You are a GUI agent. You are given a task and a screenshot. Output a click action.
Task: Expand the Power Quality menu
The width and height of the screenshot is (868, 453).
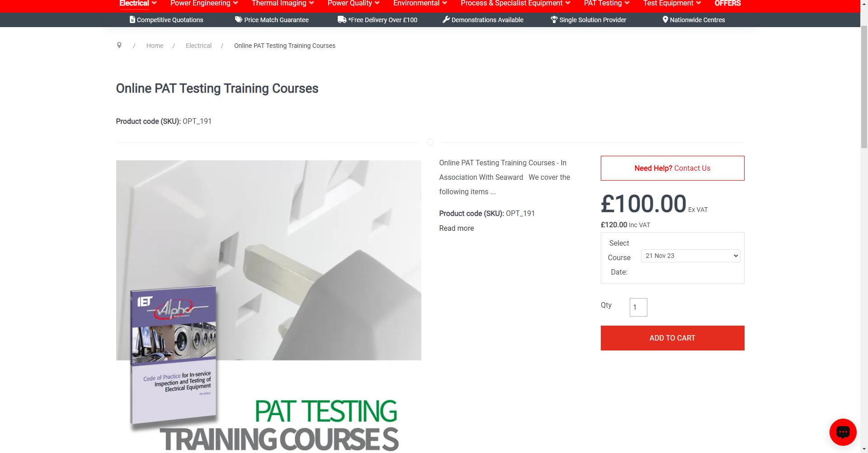pyautogui.click(x=353, y=4)
